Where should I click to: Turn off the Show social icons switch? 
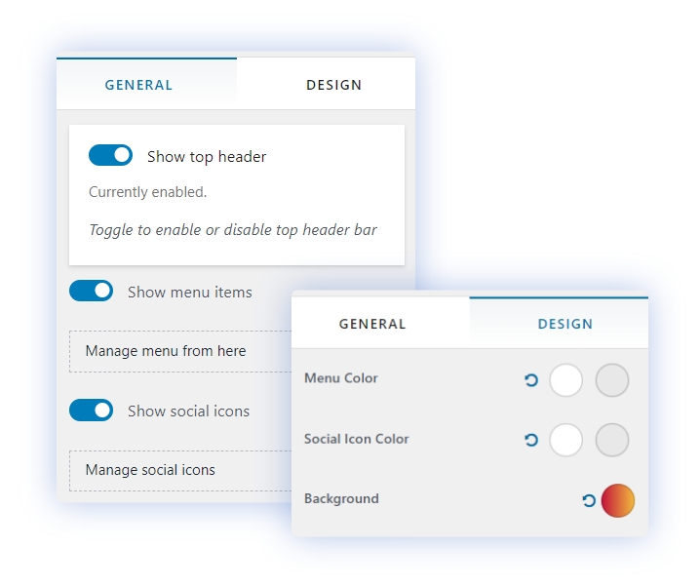pyautogui.click(x=91, y=411)
